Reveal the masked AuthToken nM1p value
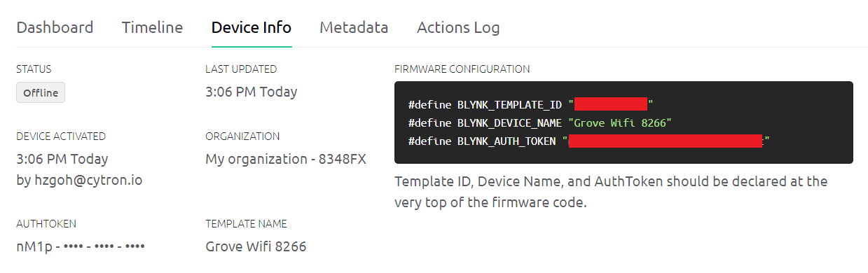 tap(81, 246)
